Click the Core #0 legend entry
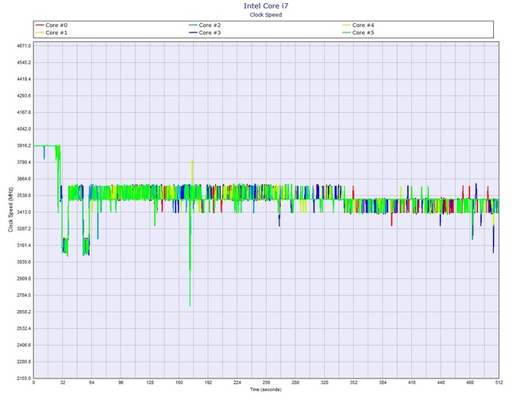This screenshot has width=532, height=399. pos(52,25)
